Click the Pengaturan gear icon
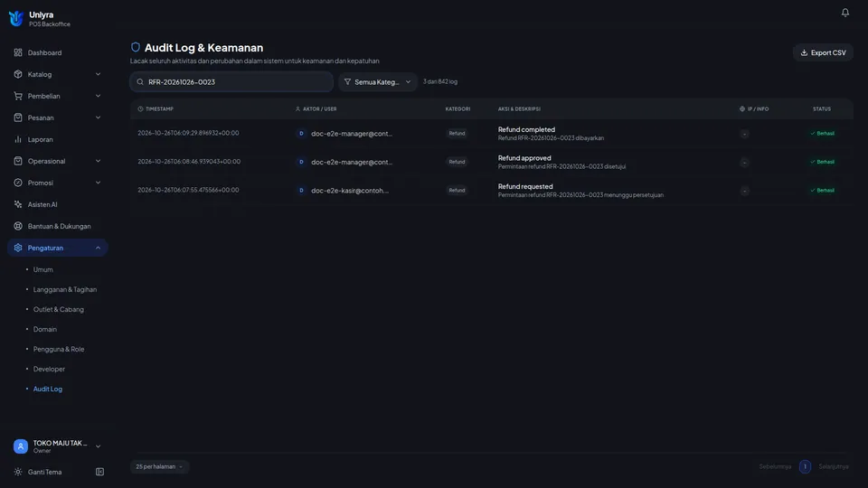This screenshot has height=488, width=868. pyautogui.click(x=18, y=248)
